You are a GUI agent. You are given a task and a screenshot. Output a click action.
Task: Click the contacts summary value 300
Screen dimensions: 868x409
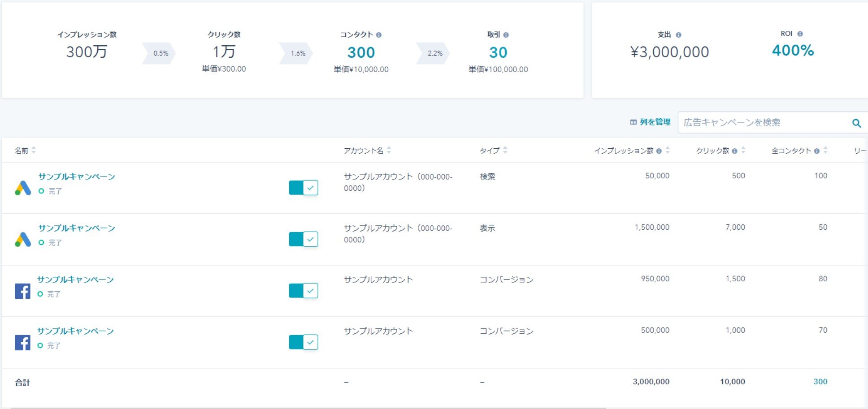(x=361, y=52)
